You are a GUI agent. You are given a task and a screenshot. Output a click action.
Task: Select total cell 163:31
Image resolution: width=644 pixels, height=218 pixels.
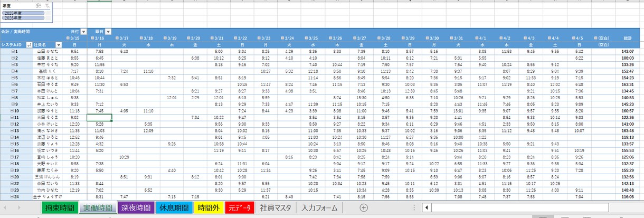[628, 84]
